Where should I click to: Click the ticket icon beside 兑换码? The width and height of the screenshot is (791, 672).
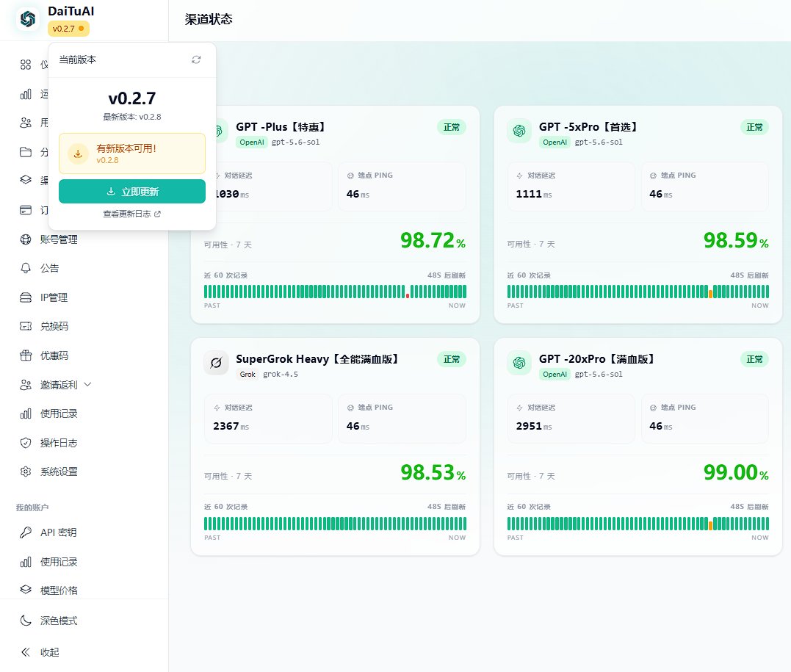tap(26, 326)
